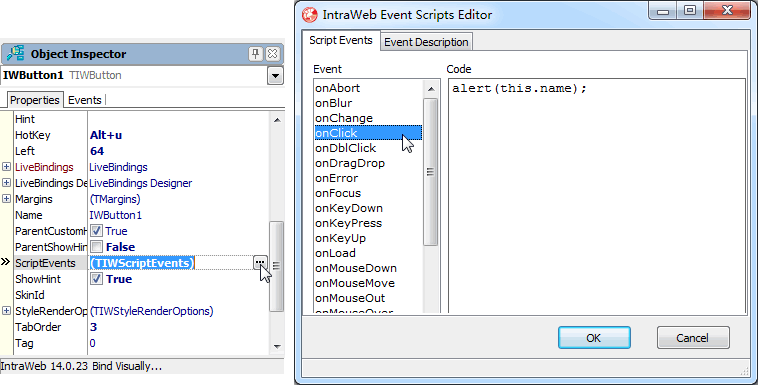This screenshot has width=760, height=386.
Task: Expand the StyleRenderOptions property
Action: pos(6,311)
